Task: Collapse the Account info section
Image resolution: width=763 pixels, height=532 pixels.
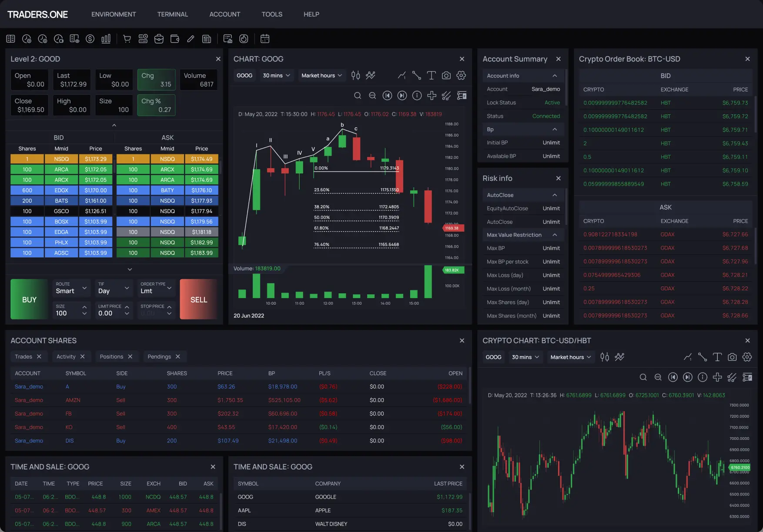Action: (x=555, y=76)
